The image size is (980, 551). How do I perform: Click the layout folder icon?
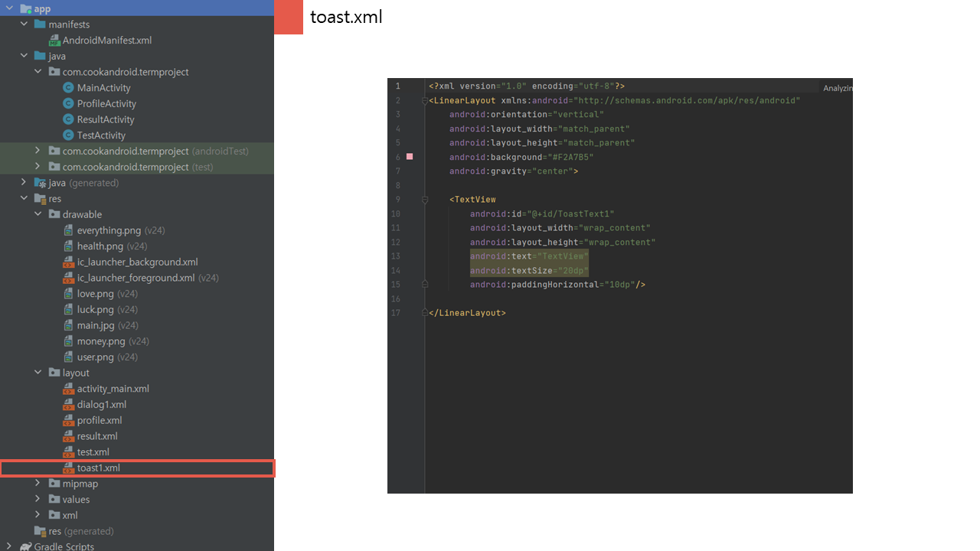(54, 373)
